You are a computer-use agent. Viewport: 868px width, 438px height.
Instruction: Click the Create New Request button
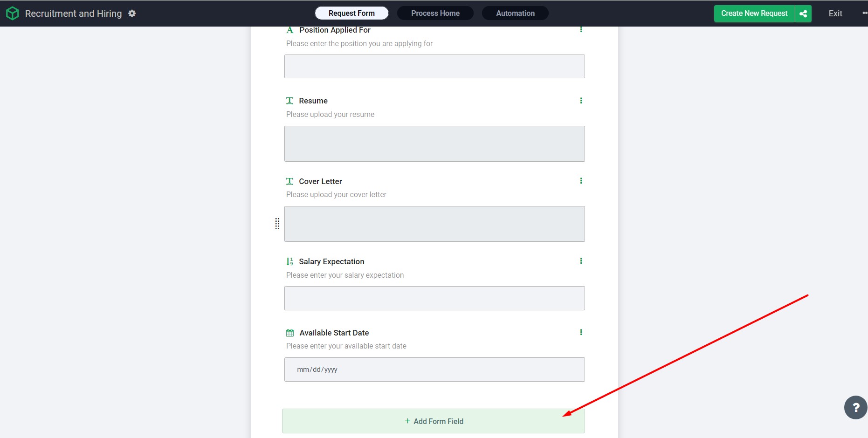pyautogui.click(x=754, y=14)
